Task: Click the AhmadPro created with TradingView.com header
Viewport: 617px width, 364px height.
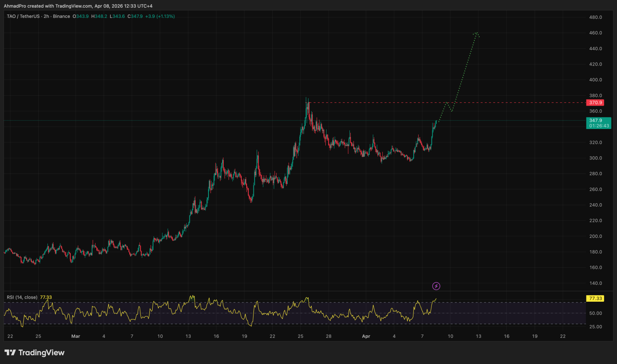Action: [78, 6]
